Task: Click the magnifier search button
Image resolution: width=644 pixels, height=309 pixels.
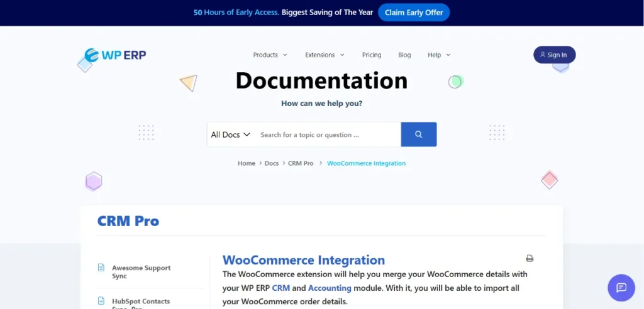Action: 418,134
